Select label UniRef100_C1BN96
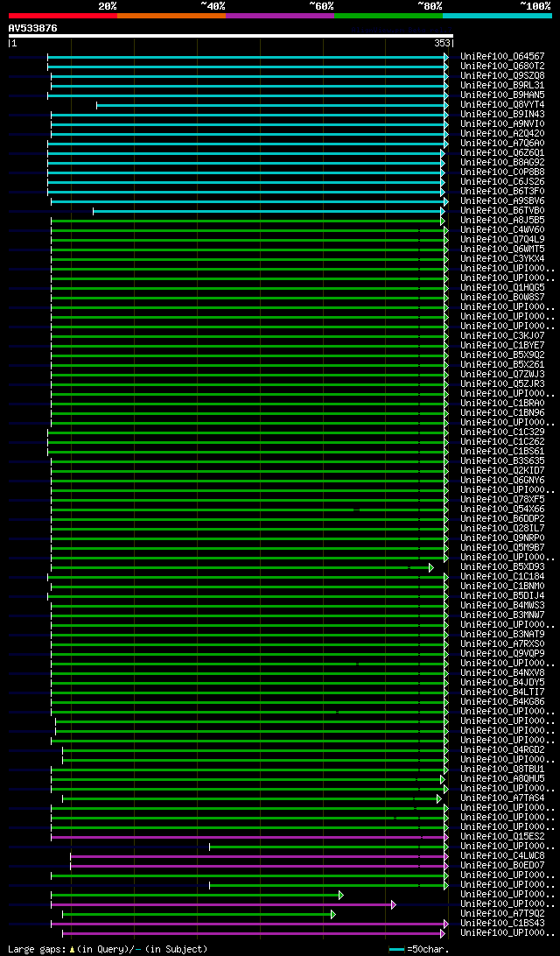 coord(503,412)
